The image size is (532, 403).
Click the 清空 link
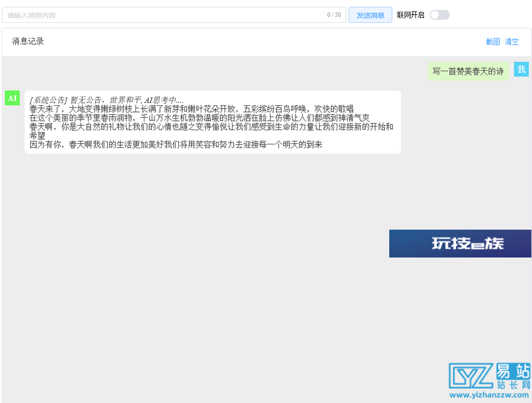511,42
